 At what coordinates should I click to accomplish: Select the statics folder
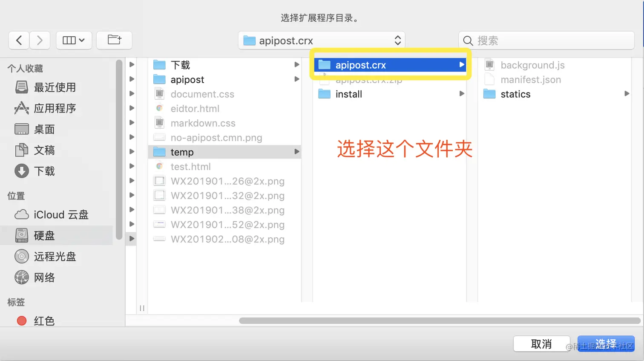(555, 94)
